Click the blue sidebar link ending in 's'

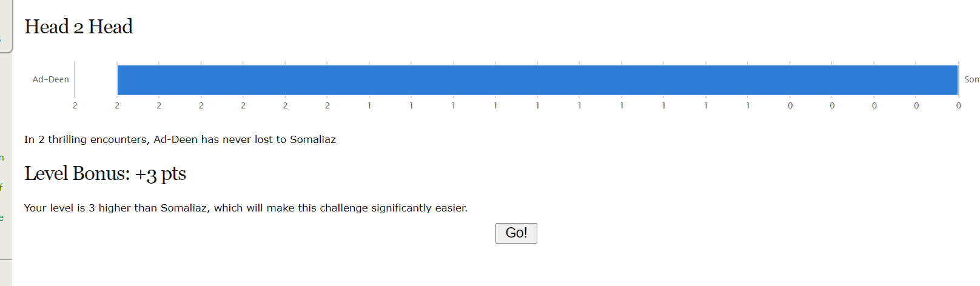(x=2, y=39)
